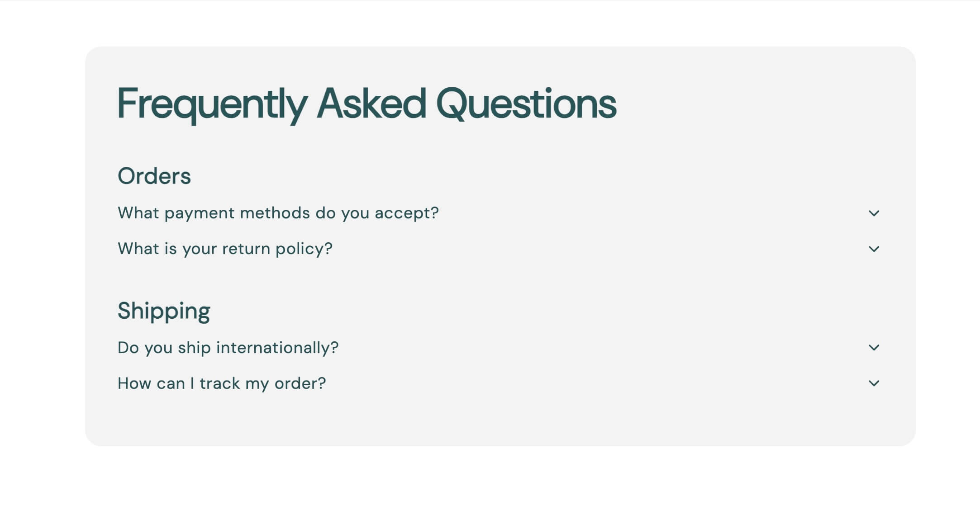The image size is (980, 519).
Task: Click the chevron icon for international shipping question
Action: click(874, 347)
